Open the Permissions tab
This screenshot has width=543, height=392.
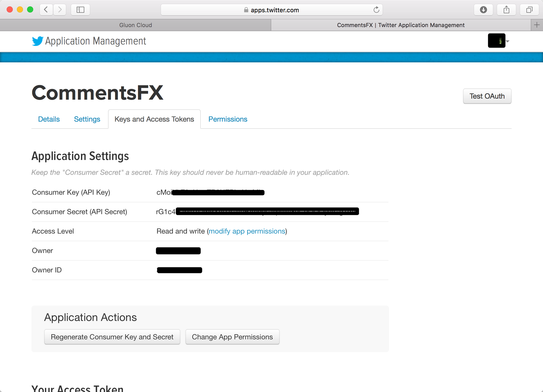pos(228,119)
